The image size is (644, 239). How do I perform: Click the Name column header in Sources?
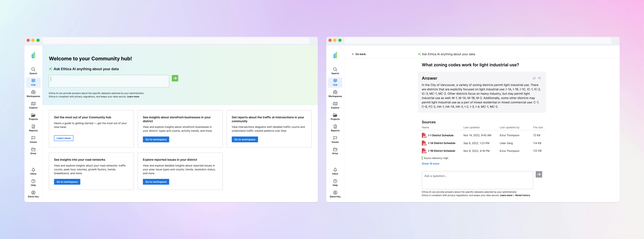[425, 127]
